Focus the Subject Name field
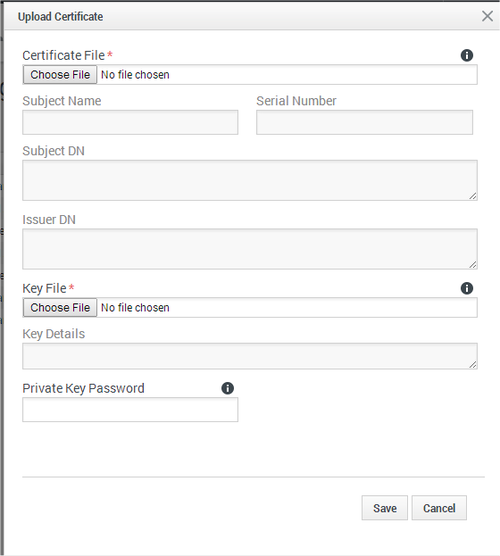Image resolution: width=500 pixels, height=556 pixels. tap(130, 122)
